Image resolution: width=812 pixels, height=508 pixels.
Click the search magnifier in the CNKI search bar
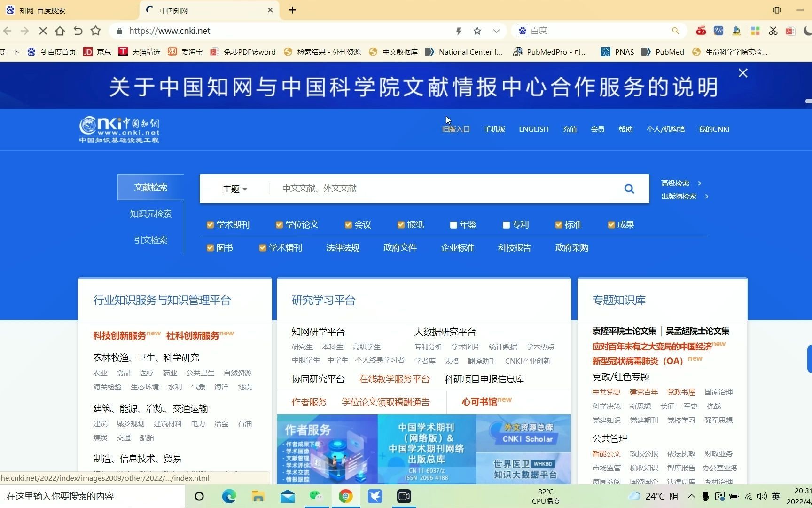click(x=630, y=188)
